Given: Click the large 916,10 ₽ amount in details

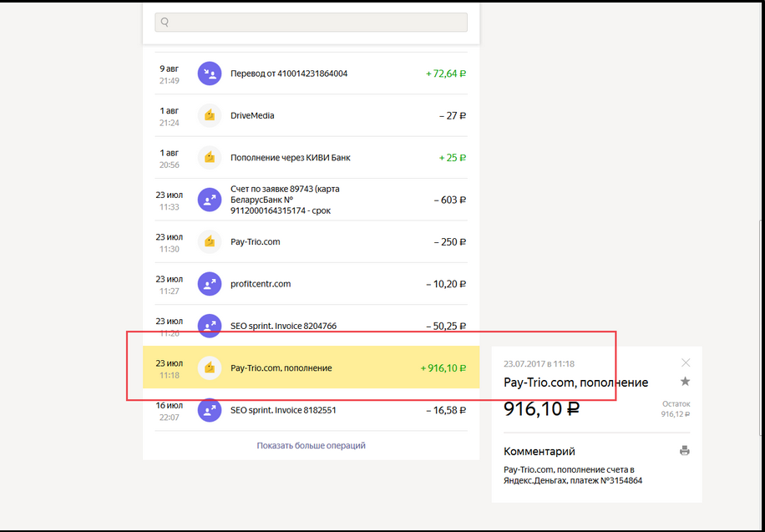Looking at the screenshot, I should (x=541, y=408).
